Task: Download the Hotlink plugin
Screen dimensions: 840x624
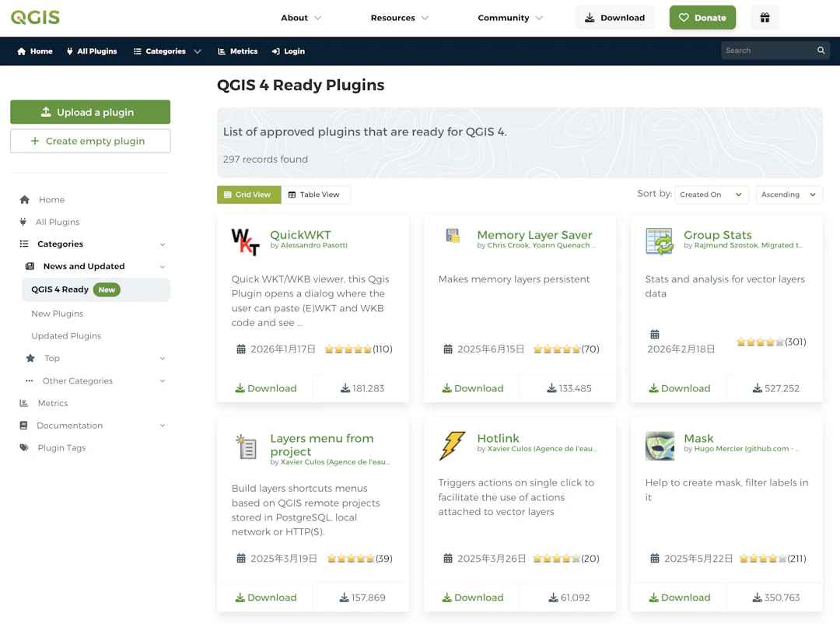Action: click(x=473, y=598)
